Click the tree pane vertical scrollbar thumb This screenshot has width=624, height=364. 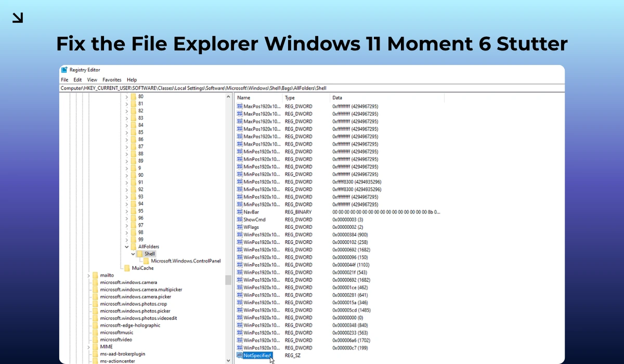click(228, 280)
